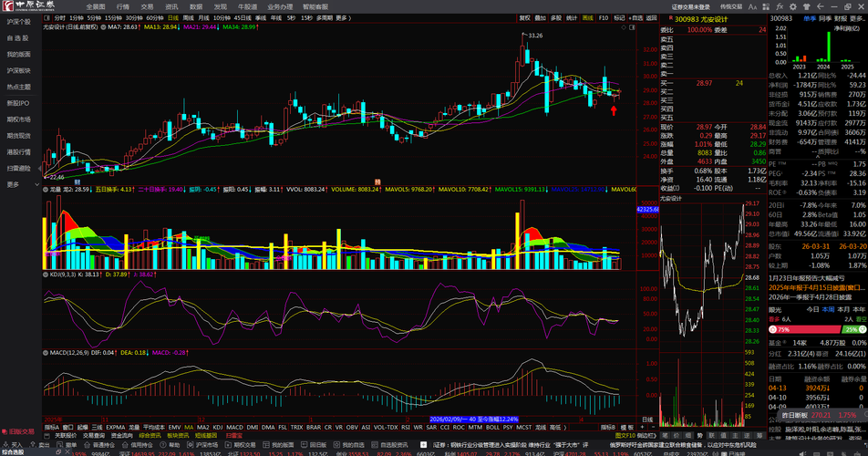Click the 我的版面 icon in bottom toolbar

coord(264,444)
